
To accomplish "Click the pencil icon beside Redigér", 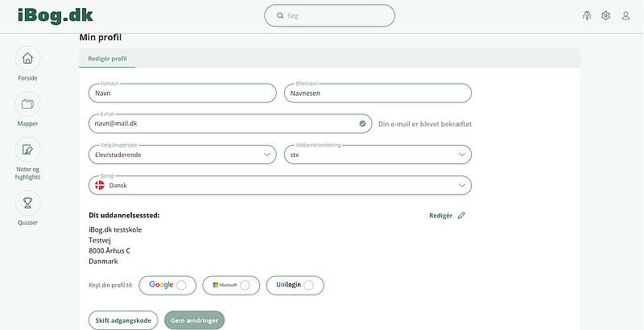I will pyautogui.click(x=461, y=216).
